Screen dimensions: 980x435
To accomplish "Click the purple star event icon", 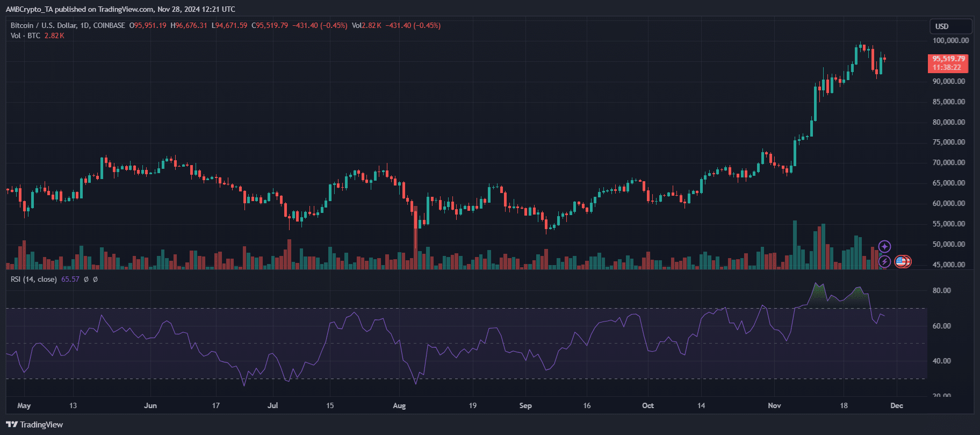I will point(884,247).
